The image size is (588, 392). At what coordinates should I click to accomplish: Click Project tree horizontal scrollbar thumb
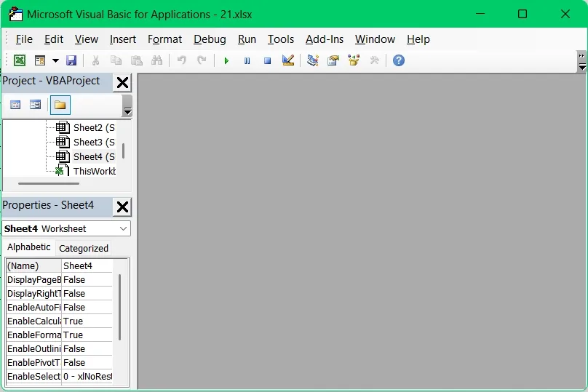tap(49, 183)
